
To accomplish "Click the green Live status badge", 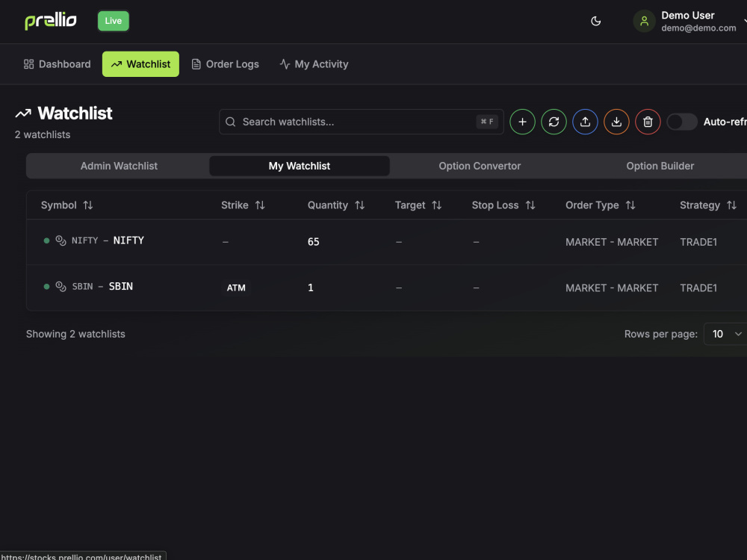I will click(x=114, y=21).
